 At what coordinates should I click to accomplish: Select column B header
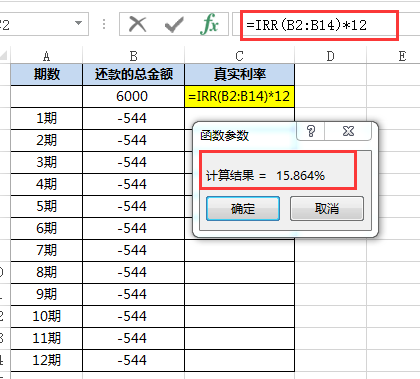click(133, 56)
